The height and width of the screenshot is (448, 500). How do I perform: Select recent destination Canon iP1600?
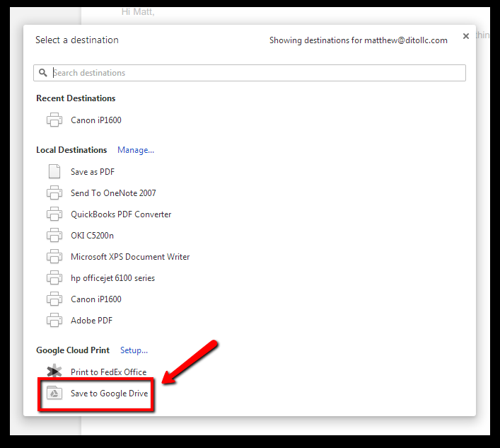96,120
